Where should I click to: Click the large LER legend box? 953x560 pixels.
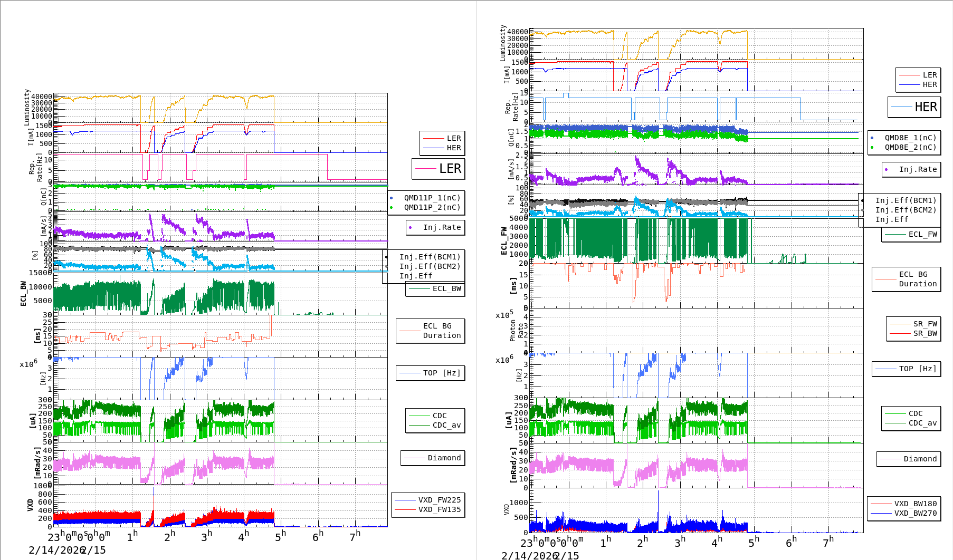tap(439, 169)
